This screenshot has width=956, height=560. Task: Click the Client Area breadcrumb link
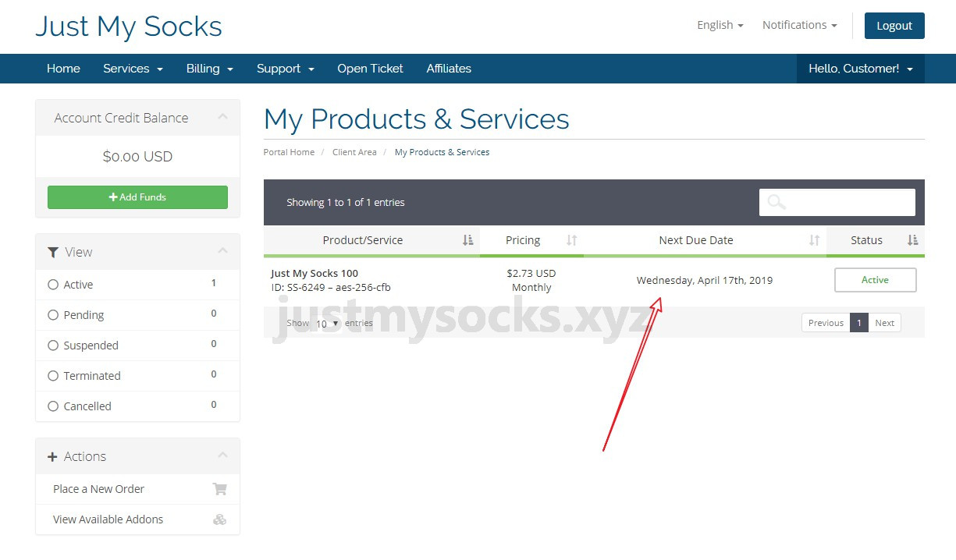click(x=354, y=152)
